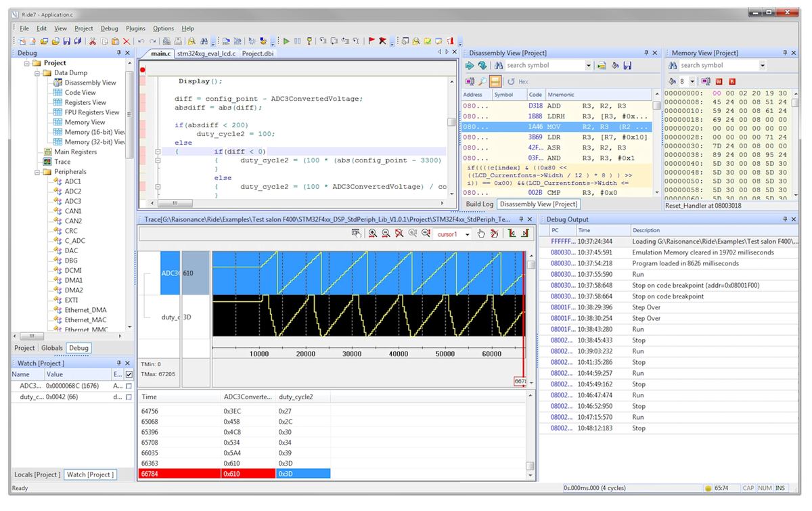Select ADC3 peripheral in tree
812x511 pixels.
(x=72, y=202)
